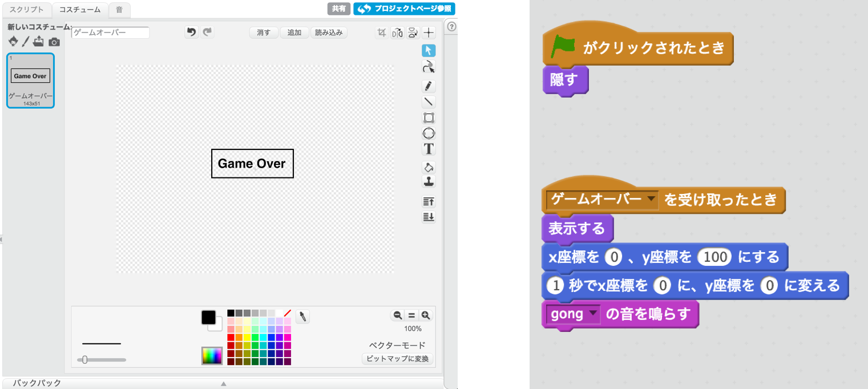
Task: Take new costume with the camera icon
Action: (54, 42)
